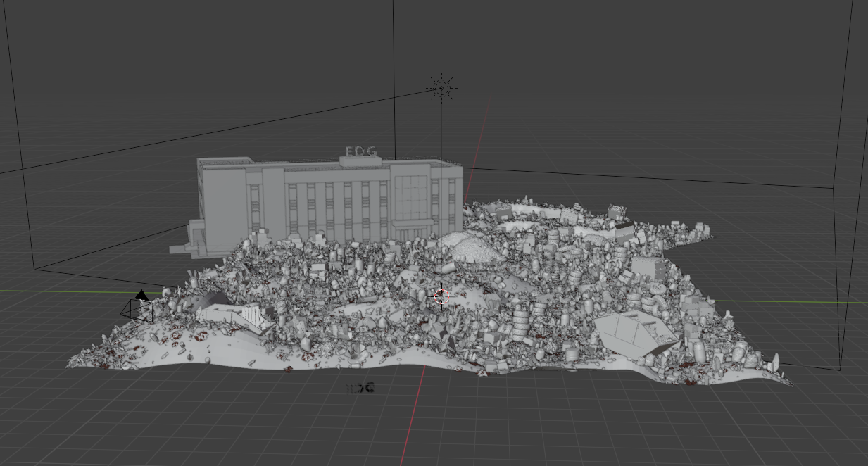Screen dimensions: 868x466
Task: Select the open dumpster container model
Action: pos(636,332)
